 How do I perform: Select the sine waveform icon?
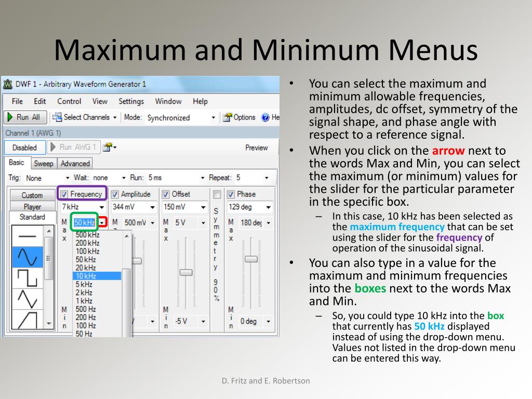[x=28, y=257]
